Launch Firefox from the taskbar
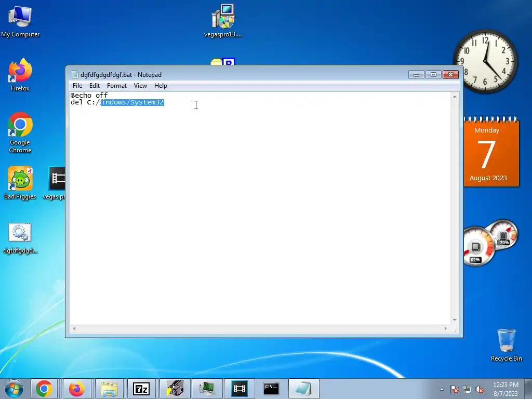Screen dimensions: 532x399 (x=77, y=389)
